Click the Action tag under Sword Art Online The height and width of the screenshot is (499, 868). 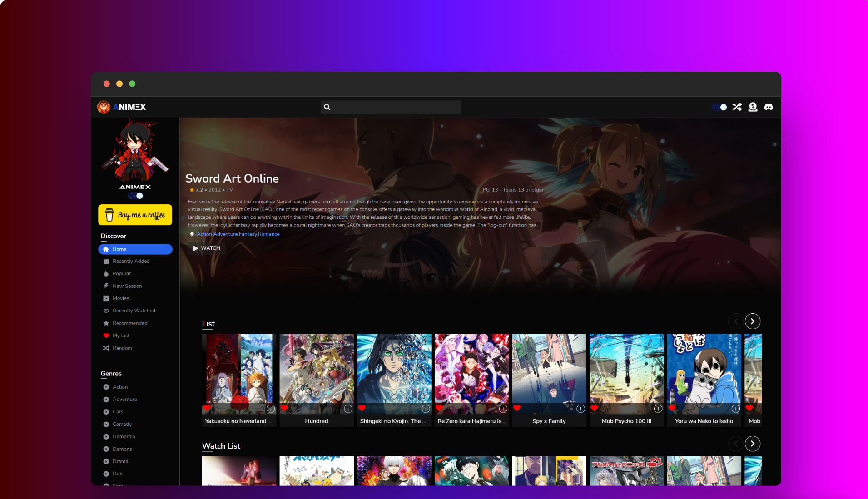[x=204, y=234]
